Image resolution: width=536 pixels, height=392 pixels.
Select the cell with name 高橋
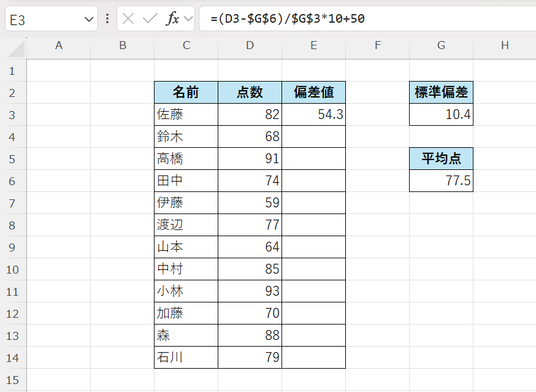click(x=186, y=159)
